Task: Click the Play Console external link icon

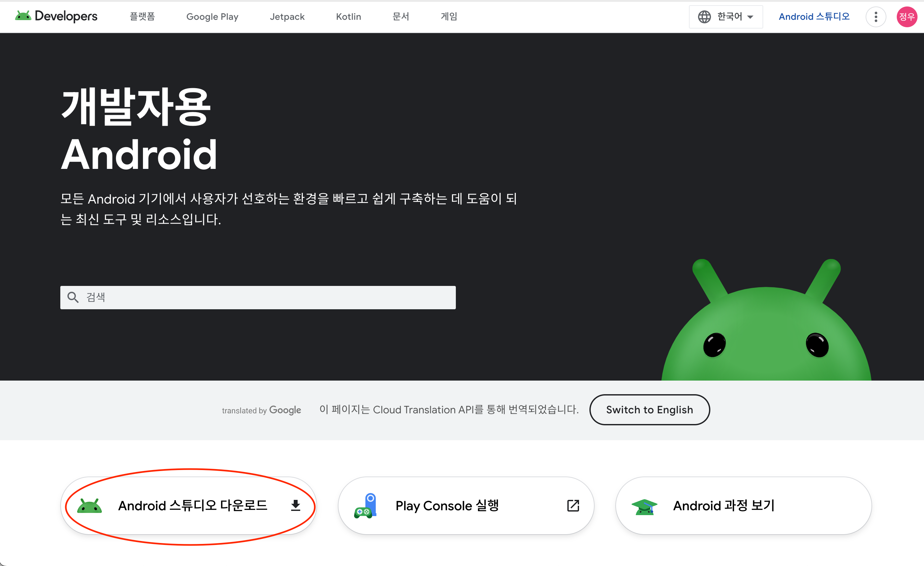Action: click(x=573, y=505)
